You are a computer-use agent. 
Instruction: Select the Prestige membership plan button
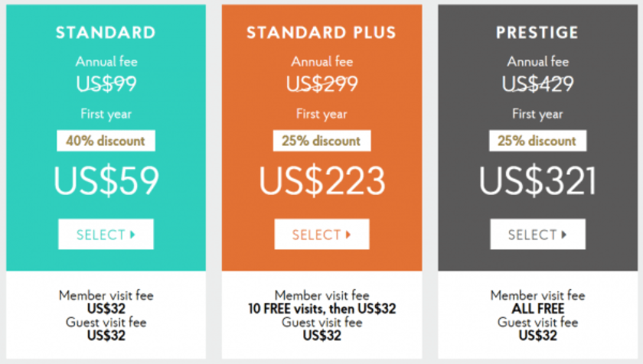537,234
